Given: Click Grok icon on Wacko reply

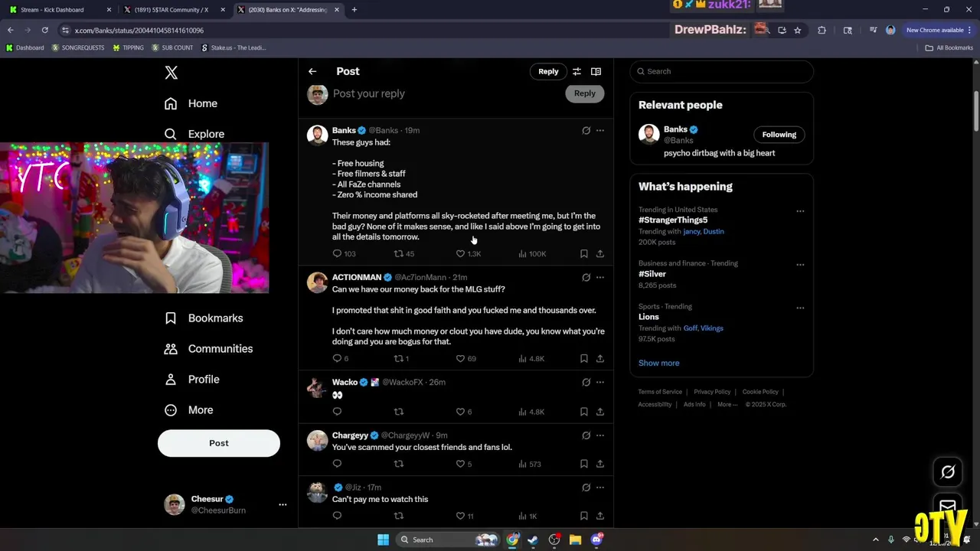Looking at the screenshot, I should [586, 383].
